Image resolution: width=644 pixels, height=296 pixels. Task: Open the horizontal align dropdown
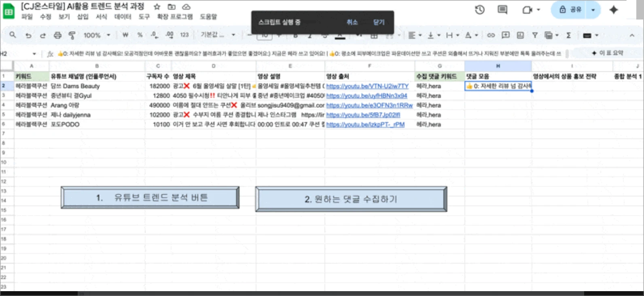[x=415, y=35]
